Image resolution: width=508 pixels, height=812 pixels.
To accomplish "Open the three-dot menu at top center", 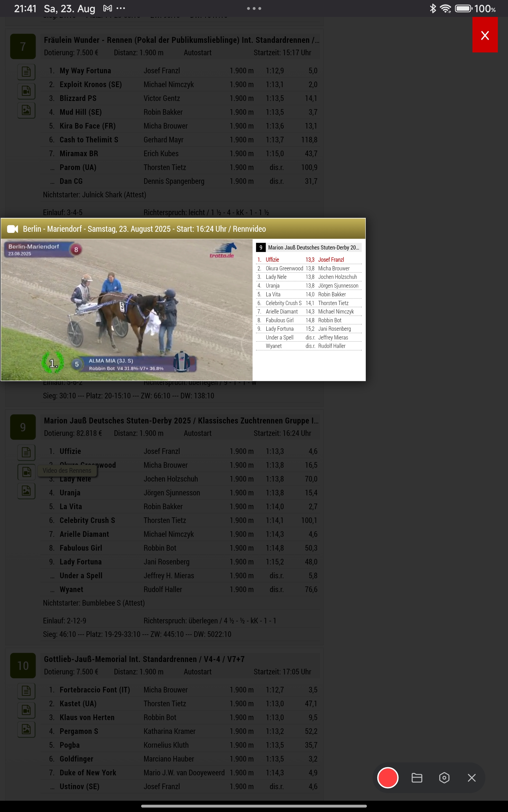I will pyautogui.click(x=254, y=8).
